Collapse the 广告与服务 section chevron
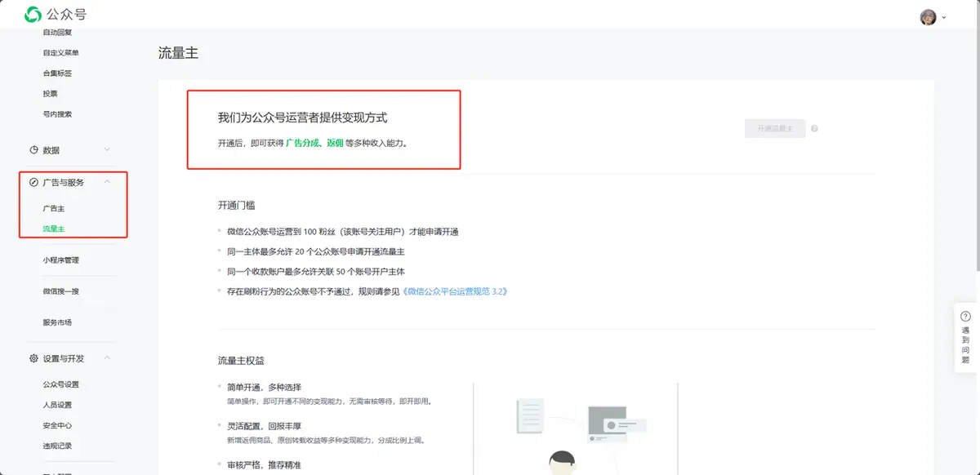980x475 pixels. [107, 182]
